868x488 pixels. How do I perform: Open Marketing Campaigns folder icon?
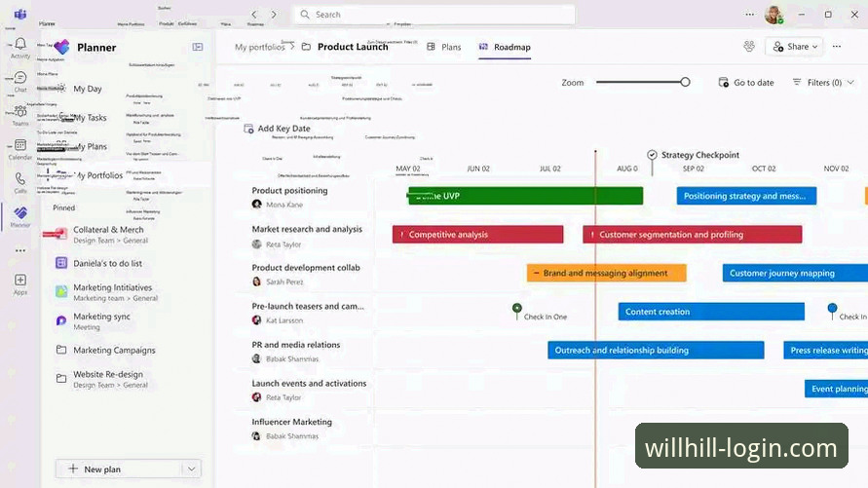point(61,350)
